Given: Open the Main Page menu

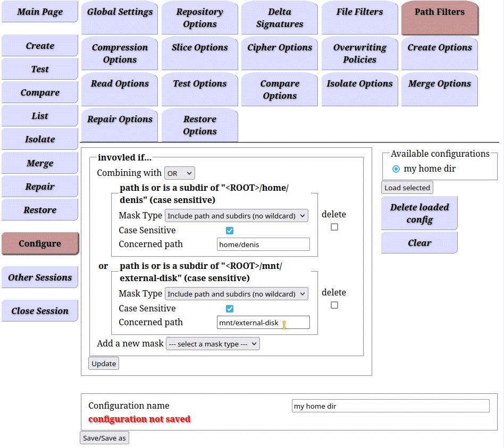Looking at the screenshot, I should [x=39, y=12].
